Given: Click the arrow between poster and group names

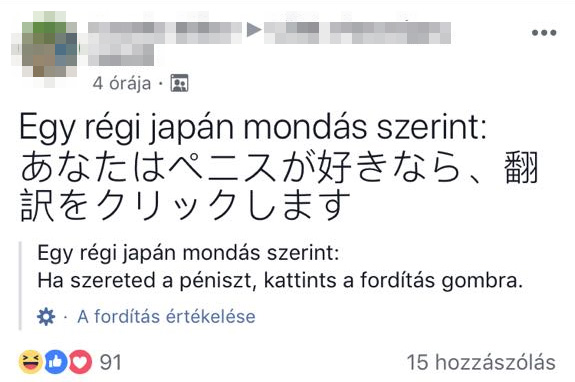Looking at the screenshot, I should (x=254, y=30).
